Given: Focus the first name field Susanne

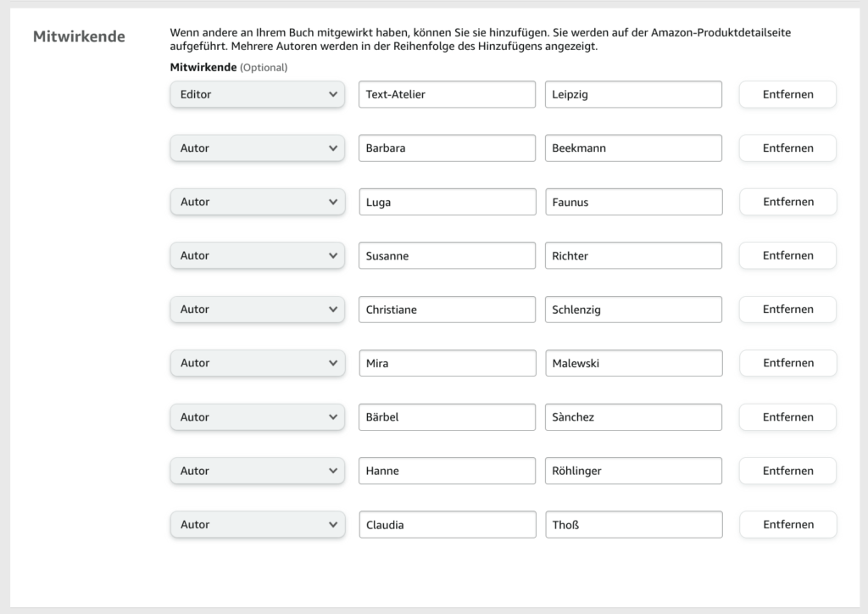Looking at the screenshot, I should (x=447, y=255).
